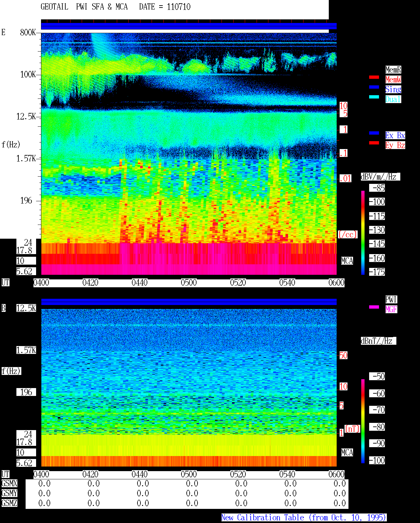The width and height of the screenshot is (420, 523).
Task: Click the MemR legend label
Action: click(393, 70)
